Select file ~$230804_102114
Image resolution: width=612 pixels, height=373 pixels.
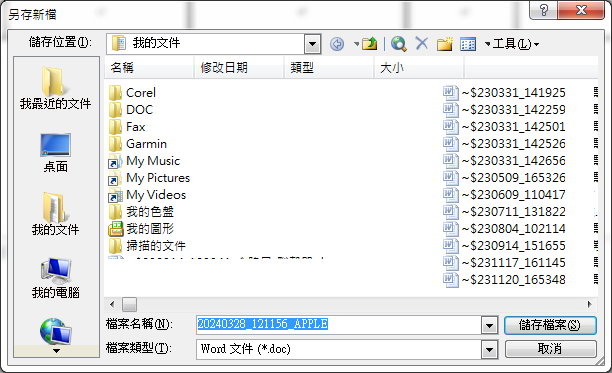point(504,229)
